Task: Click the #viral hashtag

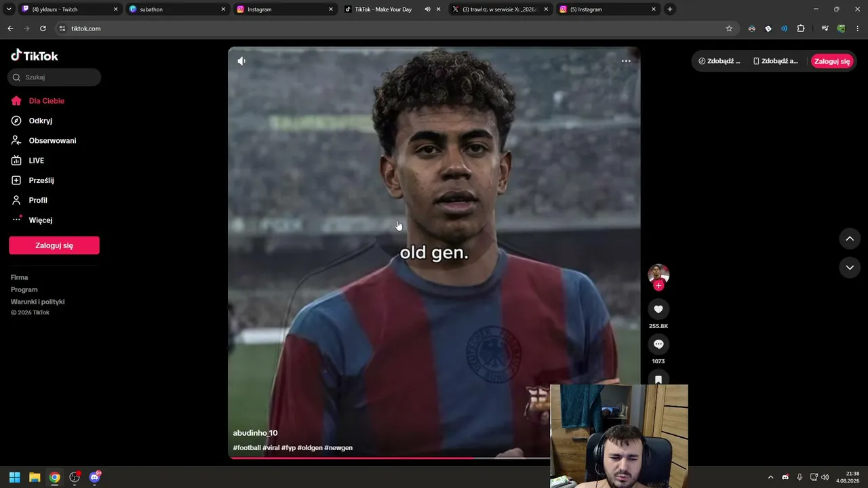Action: point(271,448)
